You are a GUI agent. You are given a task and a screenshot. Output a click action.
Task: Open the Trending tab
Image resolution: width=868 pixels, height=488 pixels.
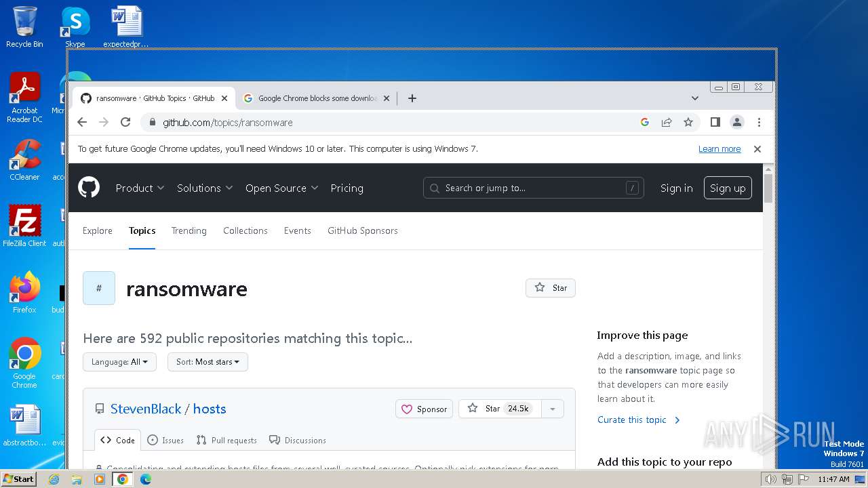(189, 230)
